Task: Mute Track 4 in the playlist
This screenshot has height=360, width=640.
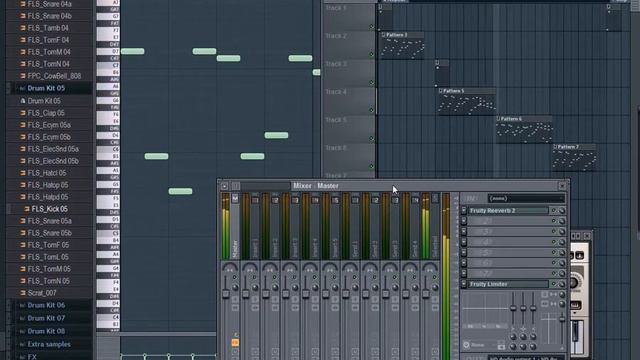Action: pos(371,110)
